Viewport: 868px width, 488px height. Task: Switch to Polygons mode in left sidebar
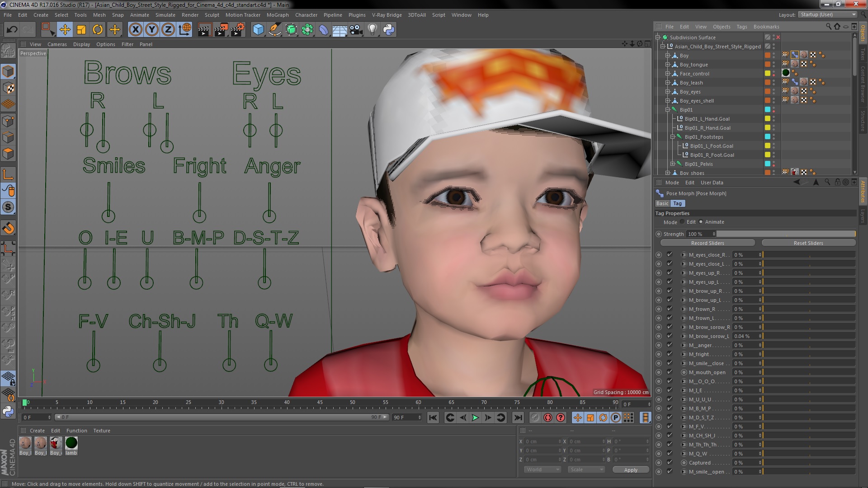coord(8,154)
